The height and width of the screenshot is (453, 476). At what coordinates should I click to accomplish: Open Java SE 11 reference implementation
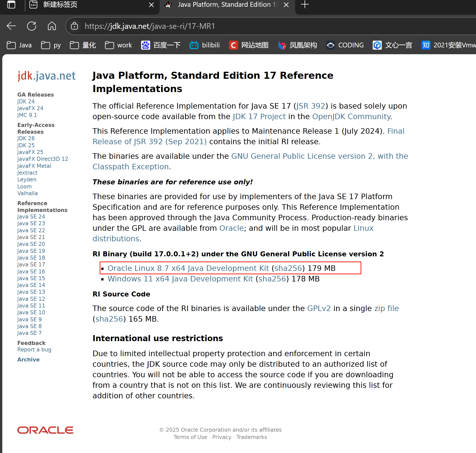point(31,306)
